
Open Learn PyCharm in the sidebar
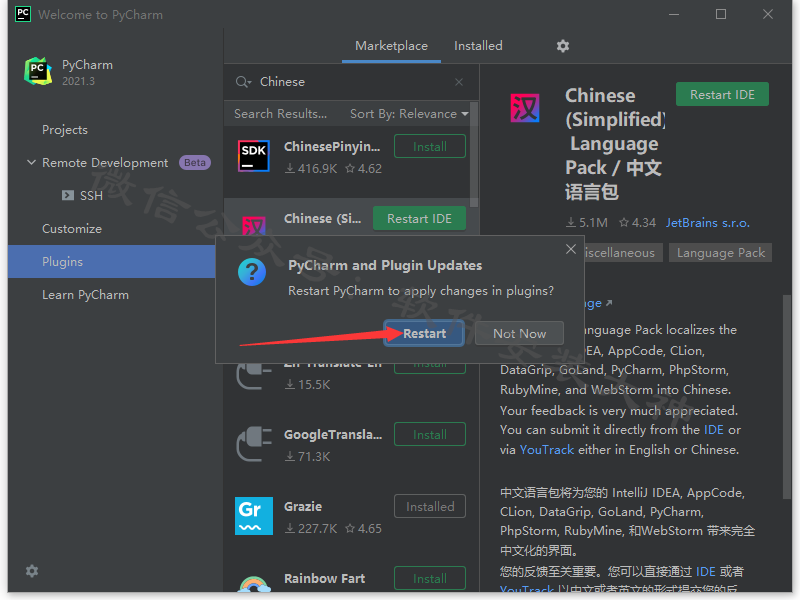[x=85, y=295]
